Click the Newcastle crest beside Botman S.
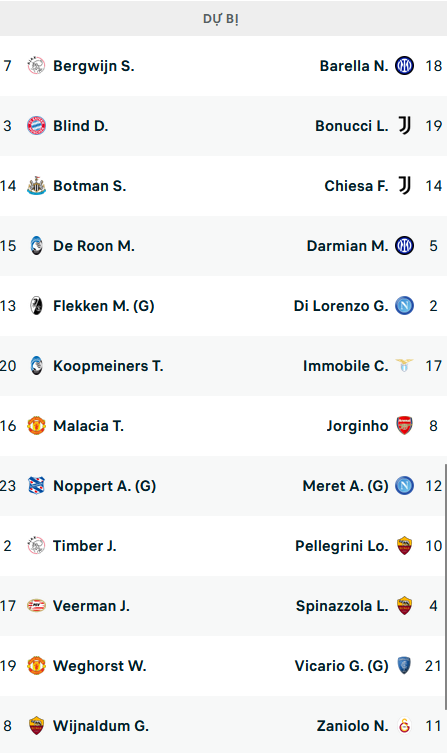This screenshot has height=753, width=447. [x=36, y=186]
